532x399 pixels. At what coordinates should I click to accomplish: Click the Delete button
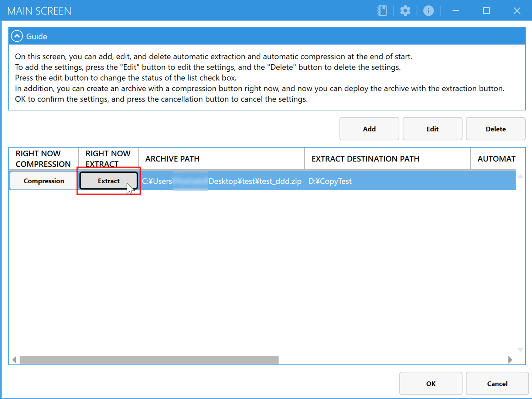coord(495,129)
